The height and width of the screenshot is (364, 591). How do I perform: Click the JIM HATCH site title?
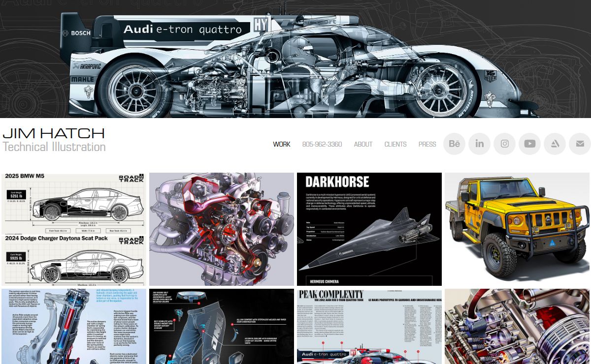[54, 133]
